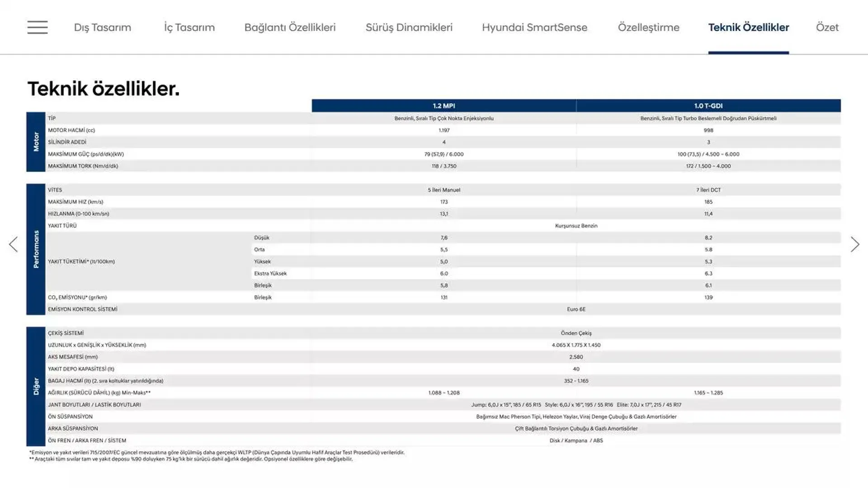
Task: Click the top speed value 185
Action: coord(708,202)
